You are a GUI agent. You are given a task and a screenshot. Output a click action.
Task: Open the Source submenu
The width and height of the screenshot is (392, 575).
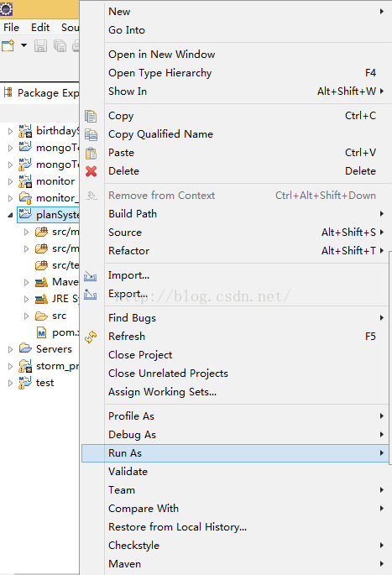click(x=235, y=233)
